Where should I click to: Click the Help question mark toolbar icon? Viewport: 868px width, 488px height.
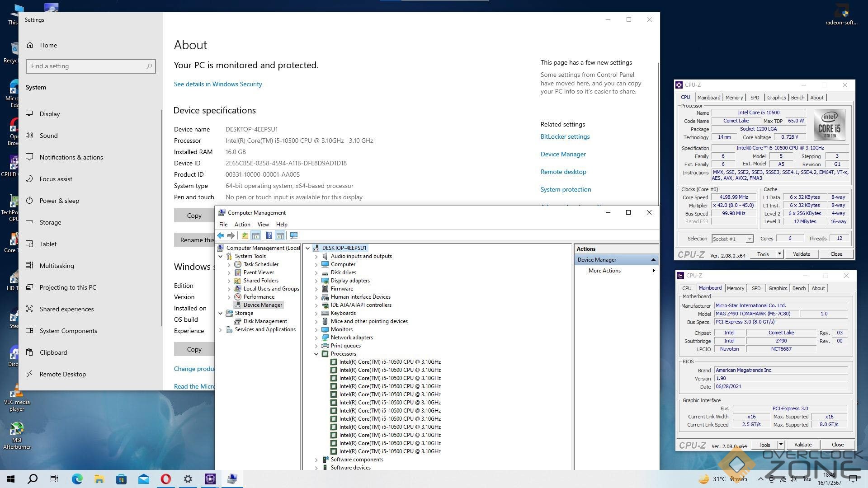[x=269, y=235]
